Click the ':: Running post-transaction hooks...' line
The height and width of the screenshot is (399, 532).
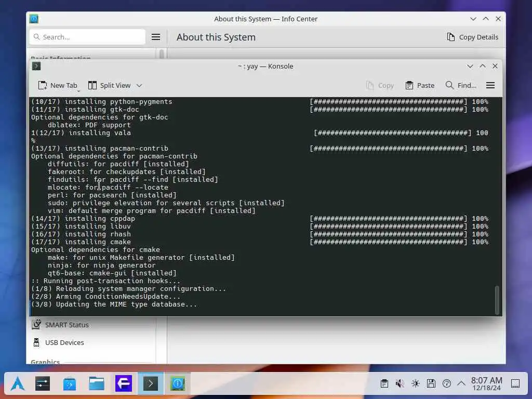coord(105,281)
